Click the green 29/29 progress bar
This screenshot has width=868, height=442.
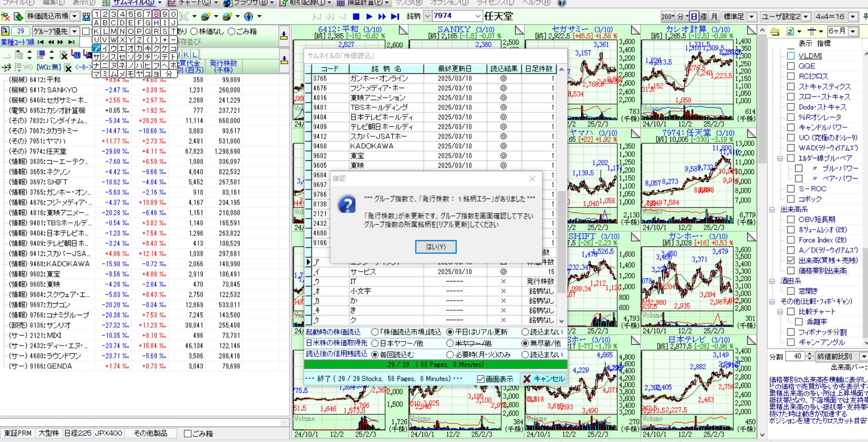pyautogui.click(x=436, y=365)
